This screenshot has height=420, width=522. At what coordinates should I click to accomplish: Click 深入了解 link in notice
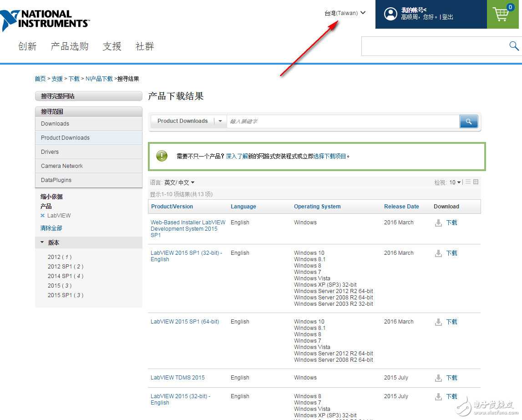pyautogui.click(x=237, y=156)
